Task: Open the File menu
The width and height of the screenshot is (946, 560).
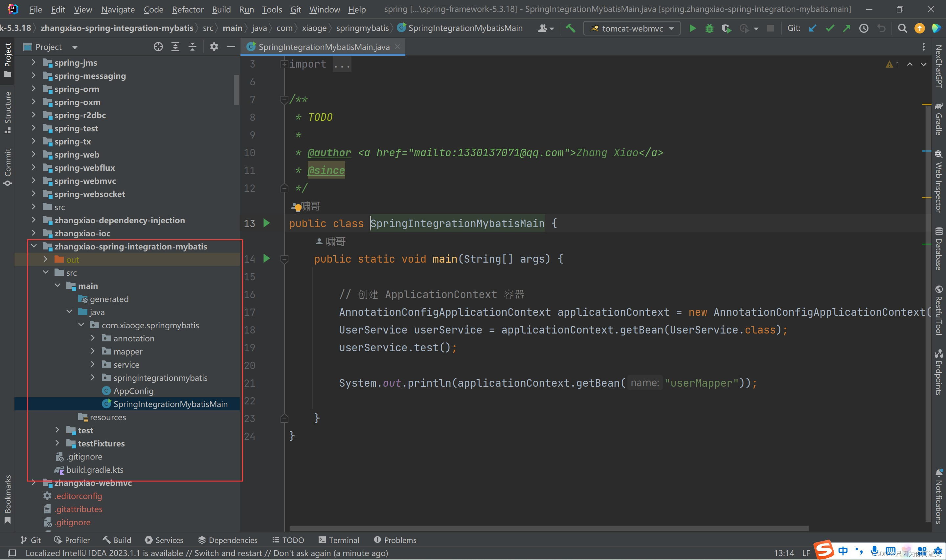Action: [x=35, y=9]
